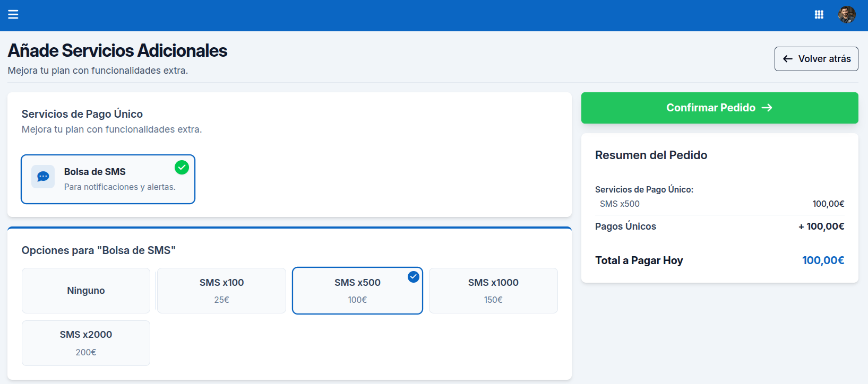Open the user profile avatar
This screenshot has height=384, width=868.
846,15
